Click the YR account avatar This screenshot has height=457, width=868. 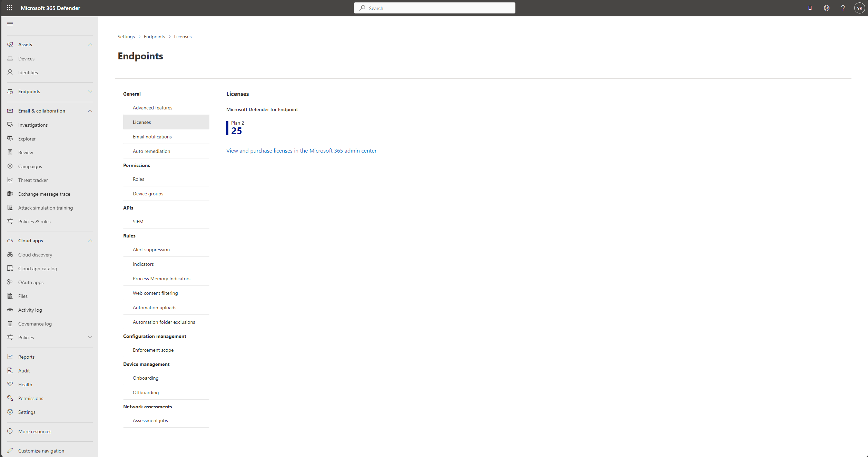(x=859, y=8)
